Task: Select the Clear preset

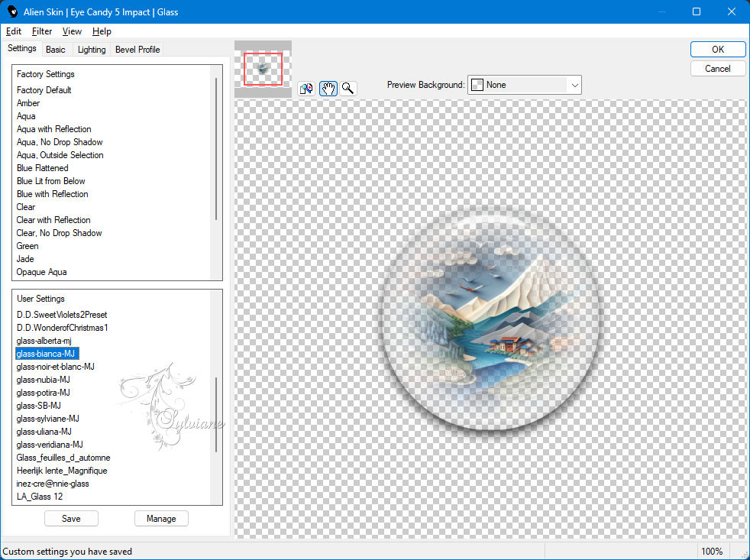Action: tap(26, 207)
